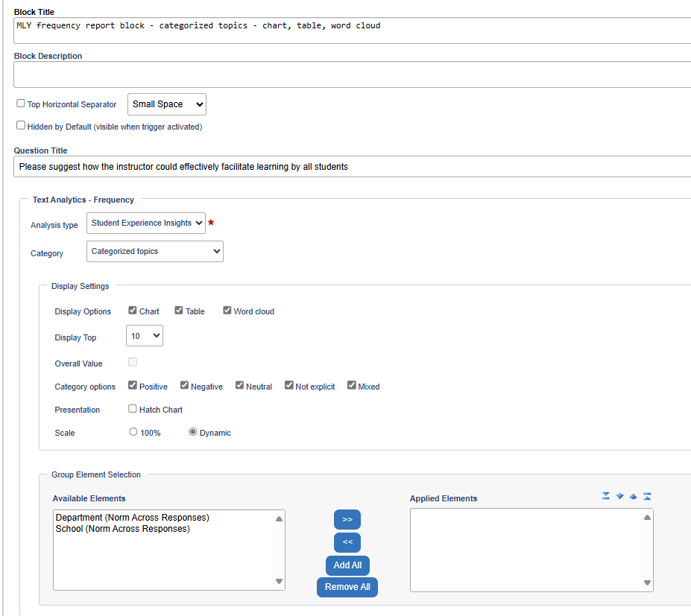Toggle Hidden by Default checkbox
Image resolution: width=691 pixels, height=616 pixels.
21,125
